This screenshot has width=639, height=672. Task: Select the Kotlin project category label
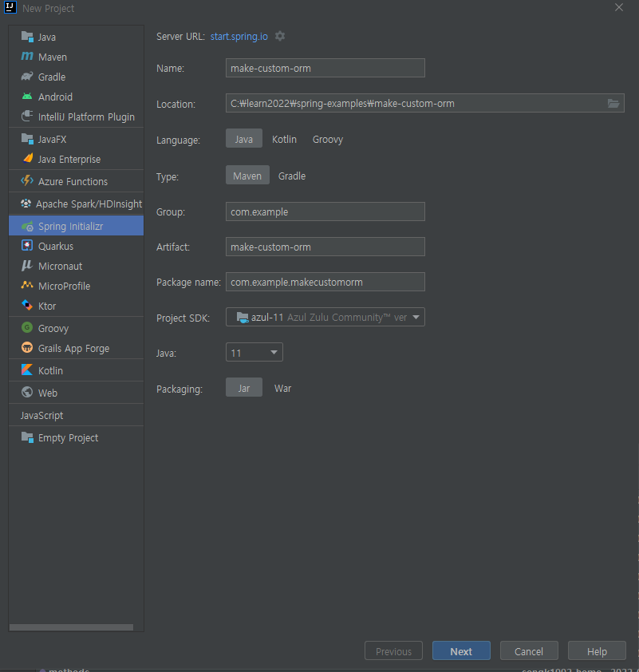[x=50, y=370]
